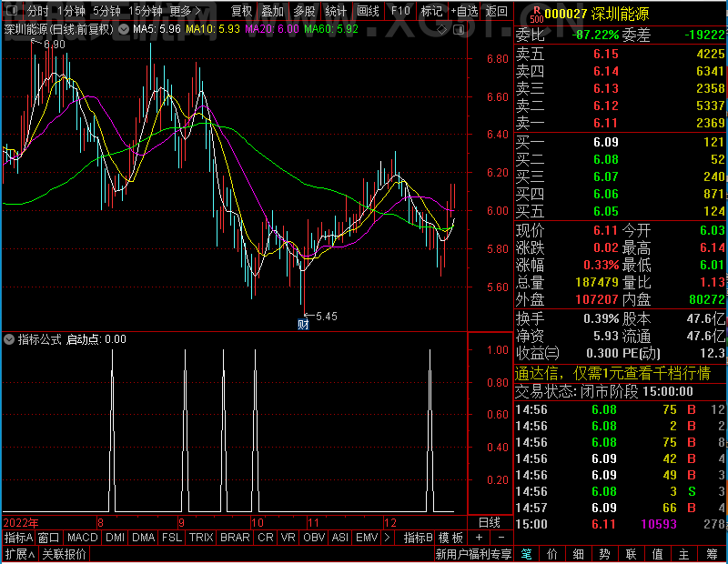Expand the 更多 timeframe menu

(186, 11)
